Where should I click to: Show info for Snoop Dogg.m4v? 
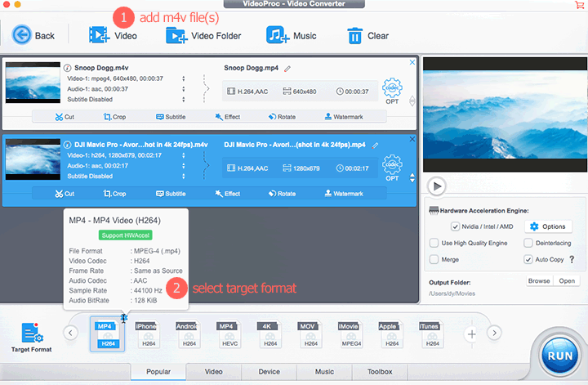[68, 68]
